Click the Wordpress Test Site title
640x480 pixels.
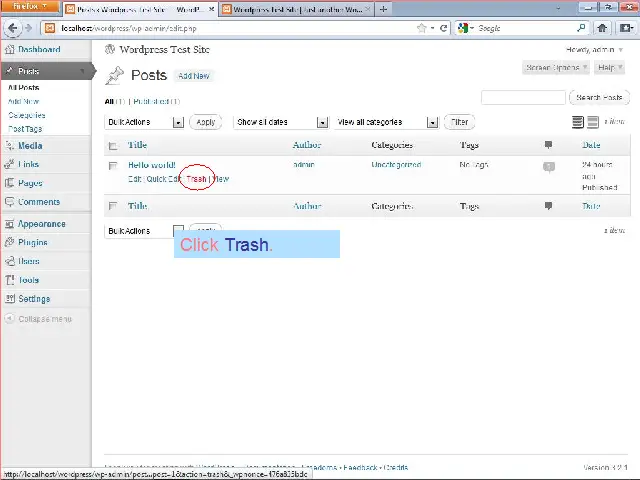tap(164, 49)
